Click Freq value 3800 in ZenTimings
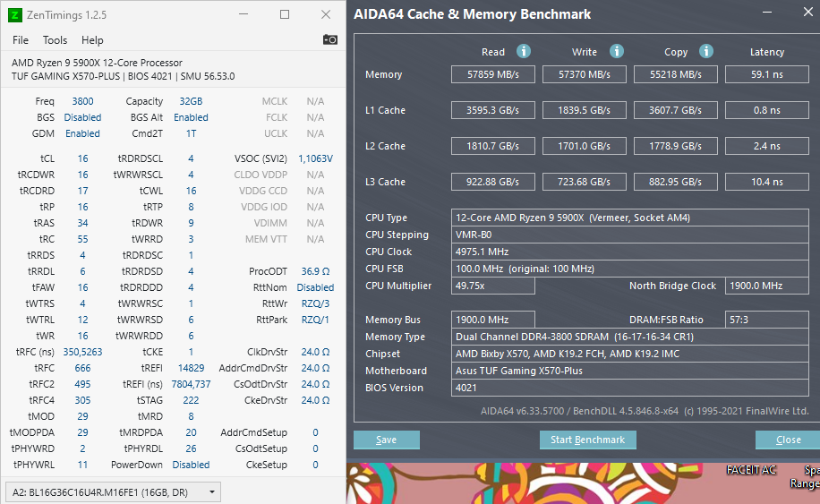This screenshot has width=820, height=504. (82, 101)
